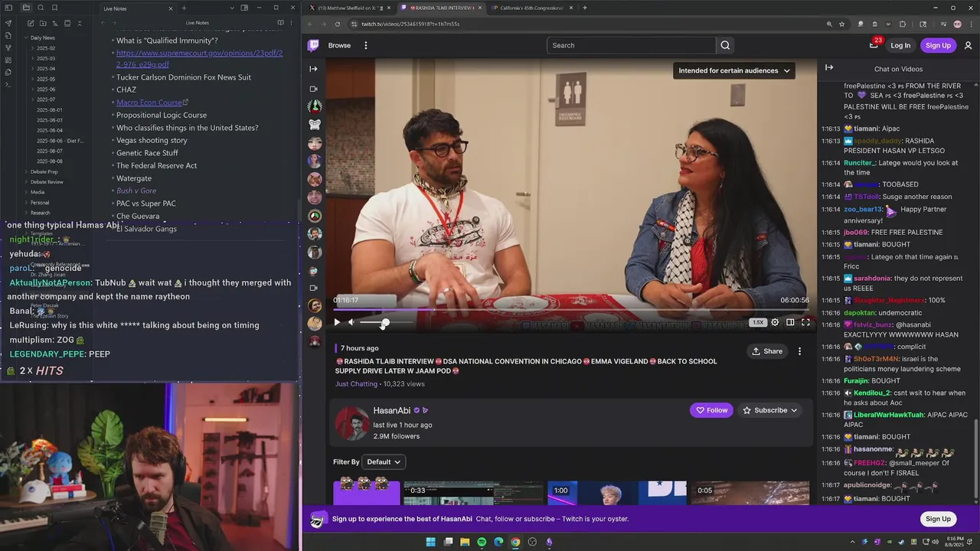Click the Chrome address bar URL
The height and width of the screenshot is (551, 980).
(410, 24)
